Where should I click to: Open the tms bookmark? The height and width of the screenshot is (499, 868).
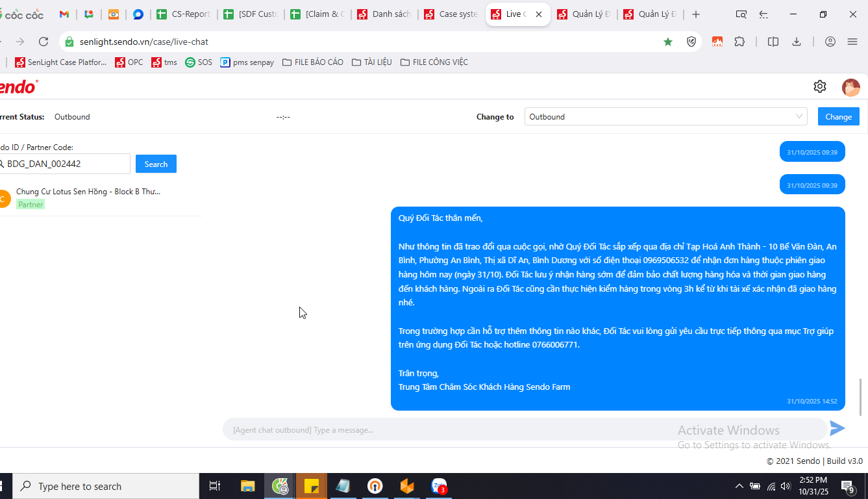pyautogui.click(x=164, y=62)
